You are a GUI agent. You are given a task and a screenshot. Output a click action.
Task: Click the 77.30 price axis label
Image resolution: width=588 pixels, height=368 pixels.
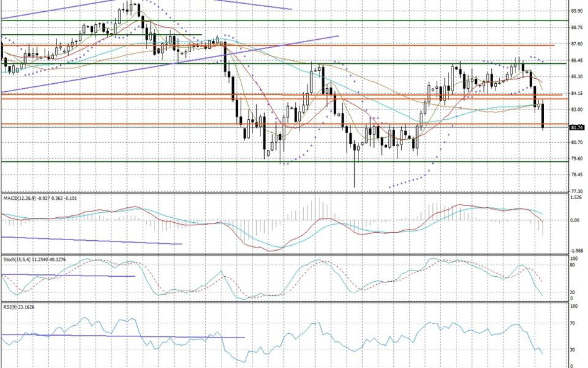point(576,191)
